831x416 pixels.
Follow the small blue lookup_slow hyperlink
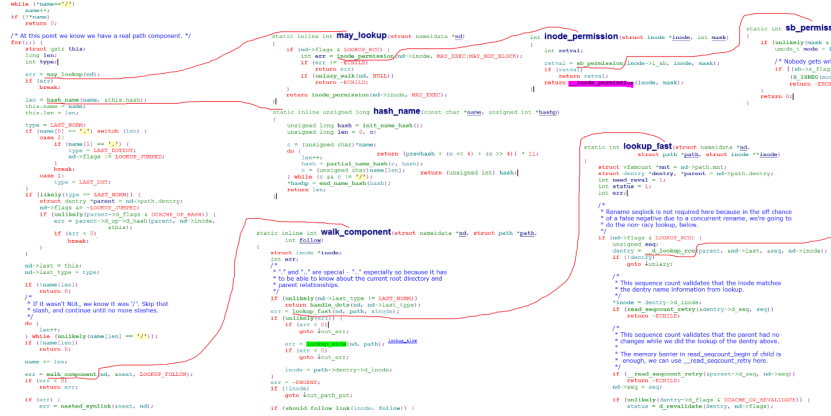click(402, 341)
